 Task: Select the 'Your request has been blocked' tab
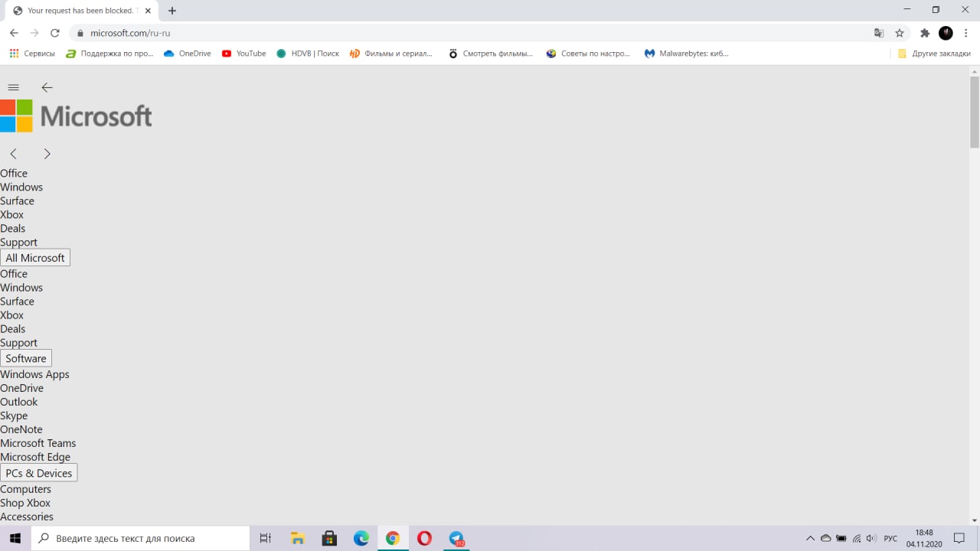pyautogui.click(x=81, y=11)
